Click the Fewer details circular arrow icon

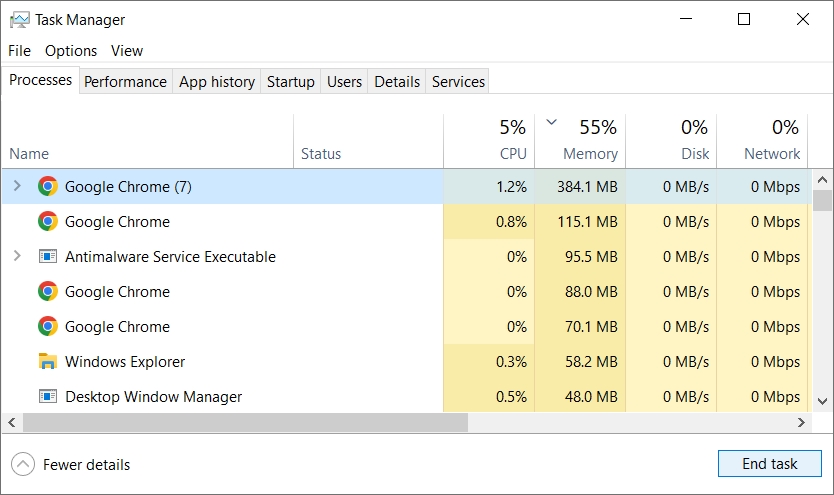(23, 465)
